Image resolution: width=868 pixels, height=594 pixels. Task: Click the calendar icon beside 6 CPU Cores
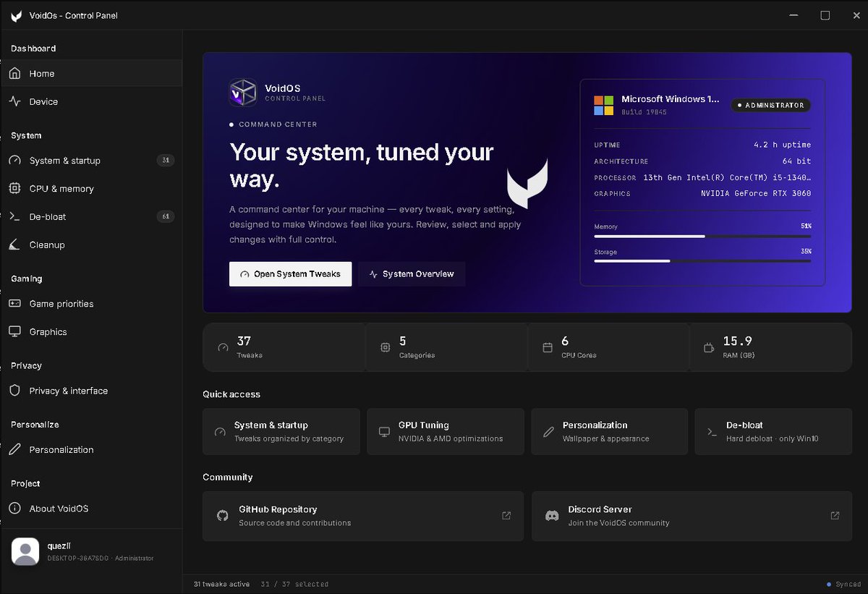point(548,347)
